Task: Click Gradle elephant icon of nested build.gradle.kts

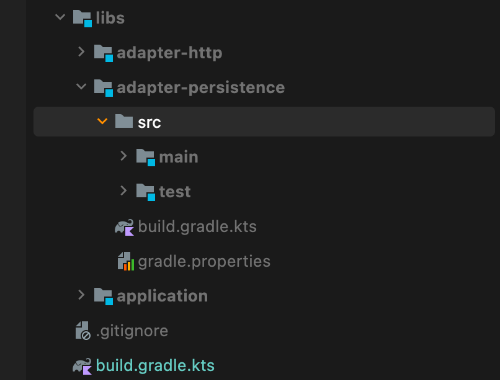Action: [x=124, y=228]
